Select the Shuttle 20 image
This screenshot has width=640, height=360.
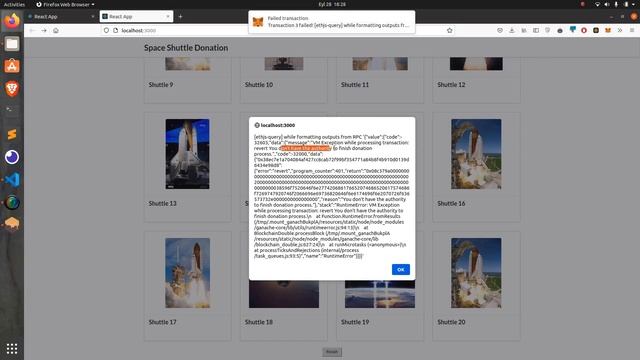[476, 273]
